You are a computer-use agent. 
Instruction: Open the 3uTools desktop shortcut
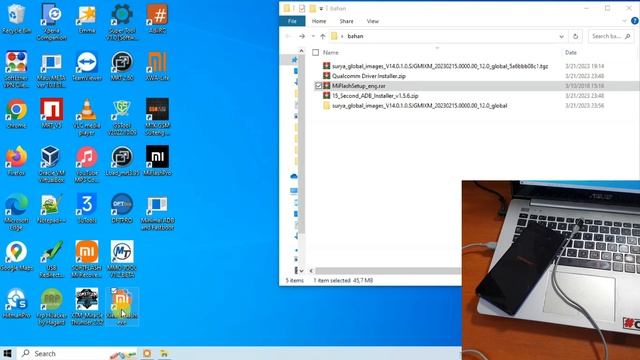(x=87, y=208)
